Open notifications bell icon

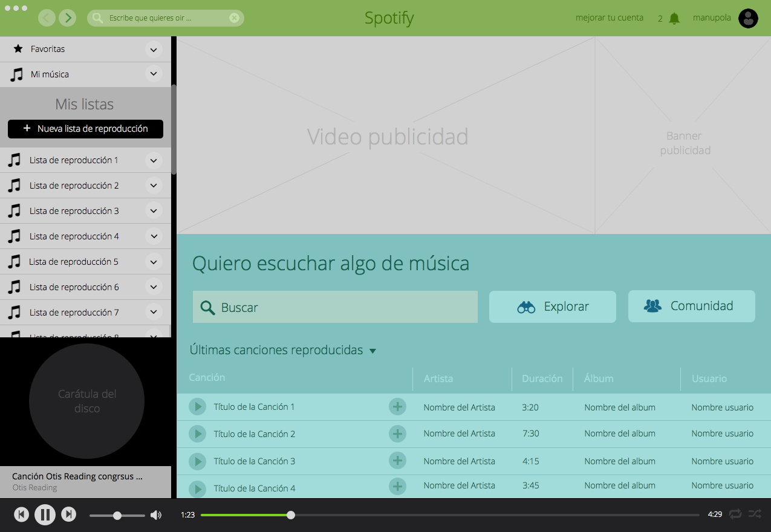click(674, 19)
